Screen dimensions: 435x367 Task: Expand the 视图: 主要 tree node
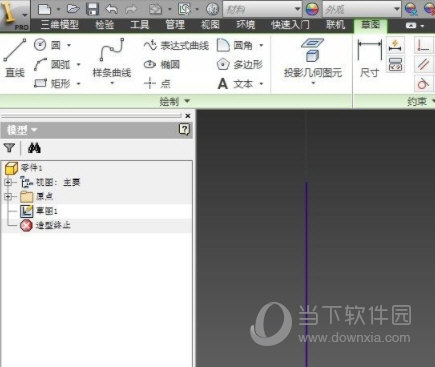[x=8, y=182]
